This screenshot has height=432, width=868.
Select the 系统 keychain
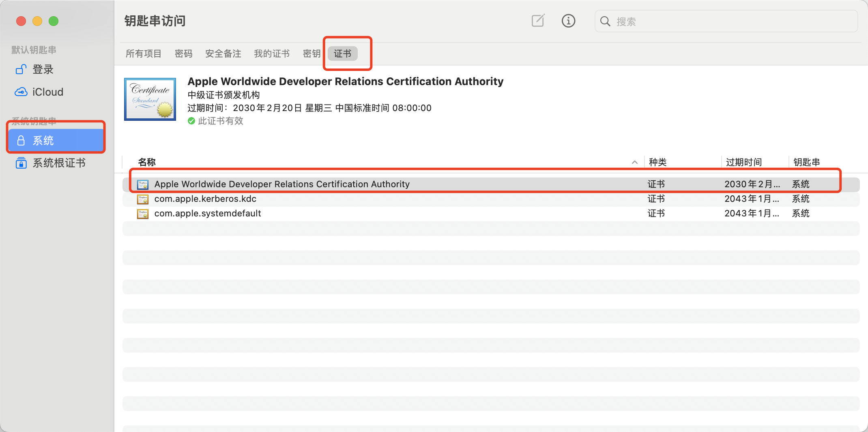56,140
